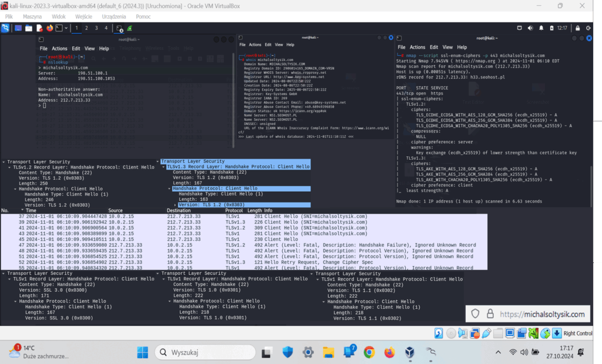Open the Widok menu in VirtualBox
The image size is (602, 364).
pos(58,16)
